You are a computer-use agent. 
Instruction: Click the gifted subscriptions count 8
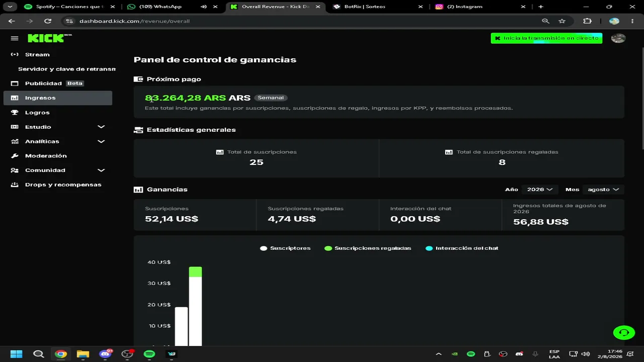pyautogui.click(x=502, y=162)
